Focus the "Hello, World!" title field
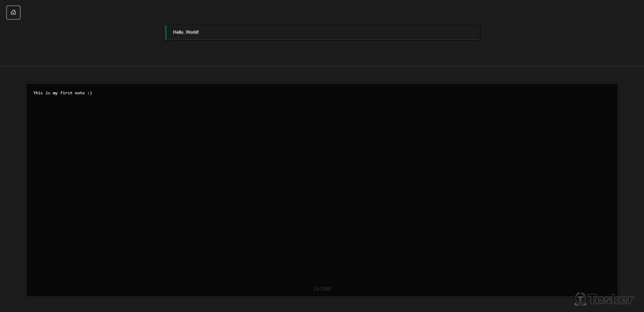 [322, 32]
